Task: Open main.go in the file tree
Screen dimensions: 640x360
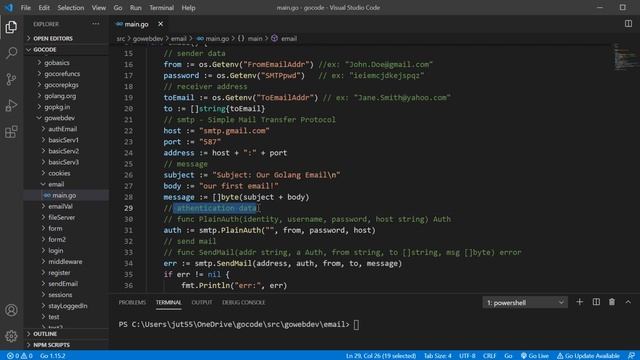Action: click(66, 195)
